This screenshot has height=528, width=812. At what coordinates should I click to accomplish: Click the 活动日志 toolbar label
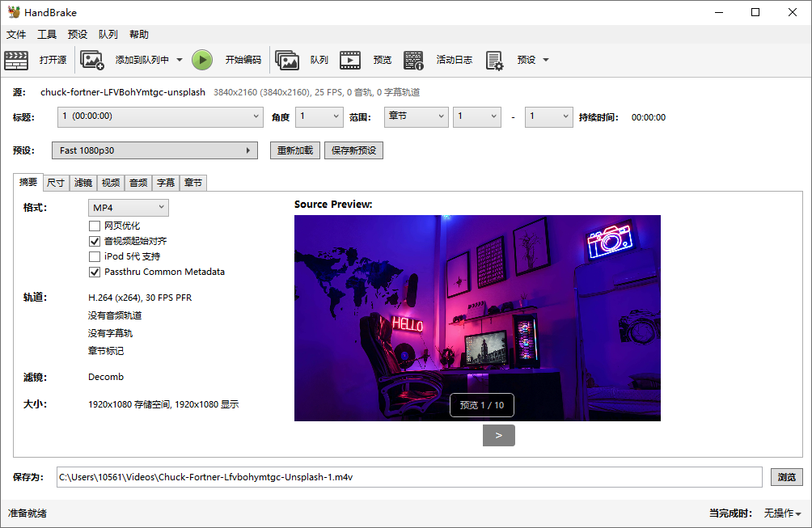pos(455,60)
